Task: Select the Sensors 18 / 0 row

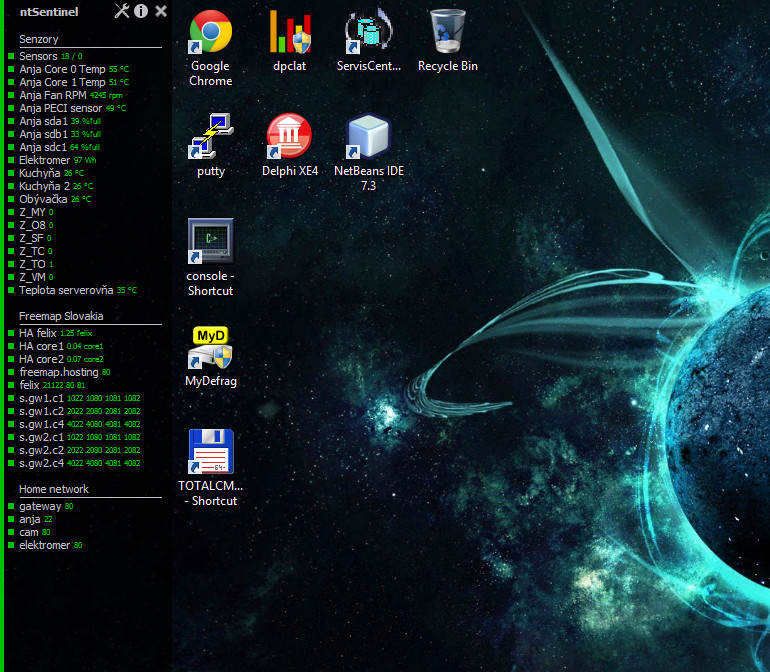Action: point(45,56)
